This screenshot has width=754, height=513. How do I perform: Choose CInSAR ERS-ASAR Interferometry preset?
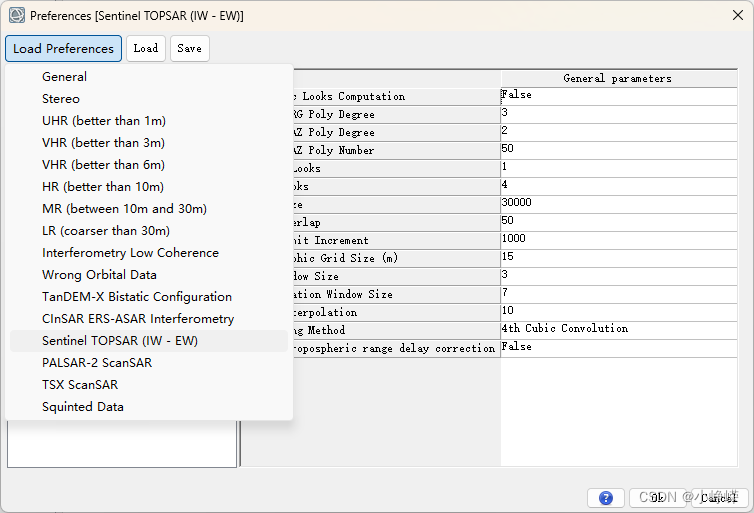[x=149, y=319]
